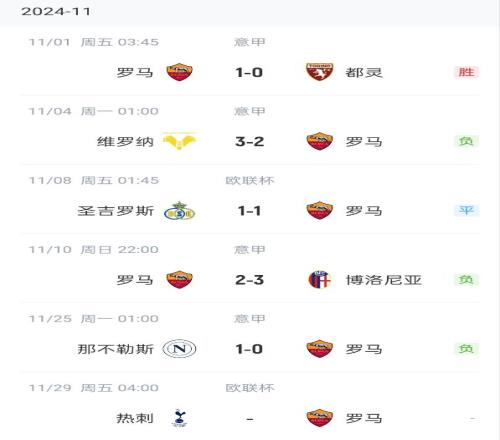Open the 3-2 Verona score
The height and width of the screenshot is (440, 500).
[x=249, y=141]
